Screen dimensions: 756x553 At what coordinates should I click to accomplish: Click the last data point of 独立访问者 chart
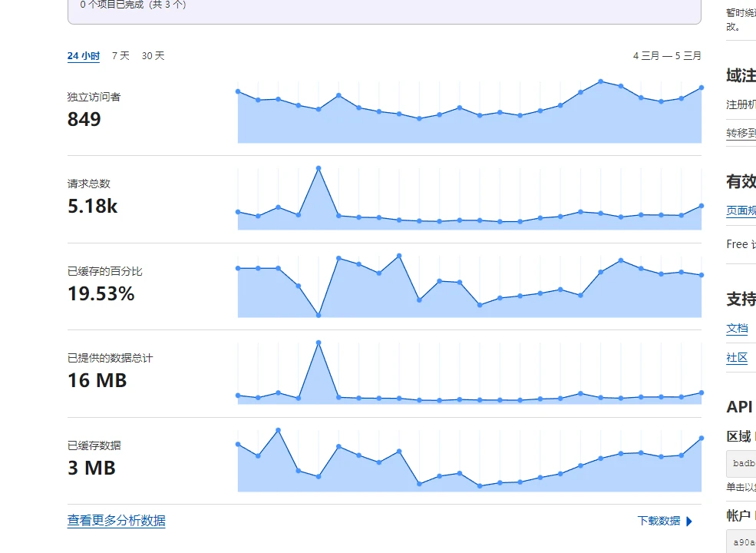(701, 88)
